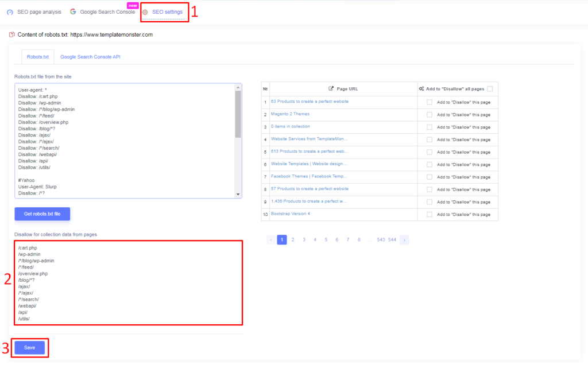Jump to pagination page 544
Viewport: 588px width, 369px height.
[x=392, y=239]
